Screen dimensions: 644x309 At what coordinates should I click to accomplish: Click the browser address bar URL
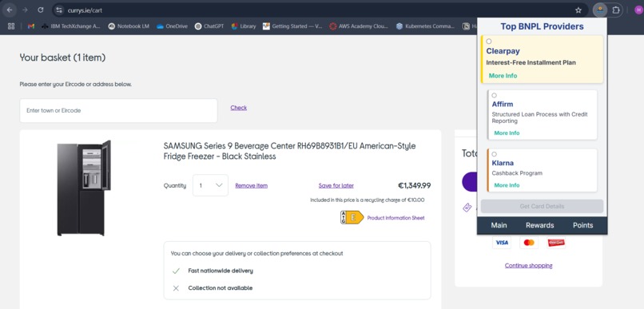[x=85, y=10]
